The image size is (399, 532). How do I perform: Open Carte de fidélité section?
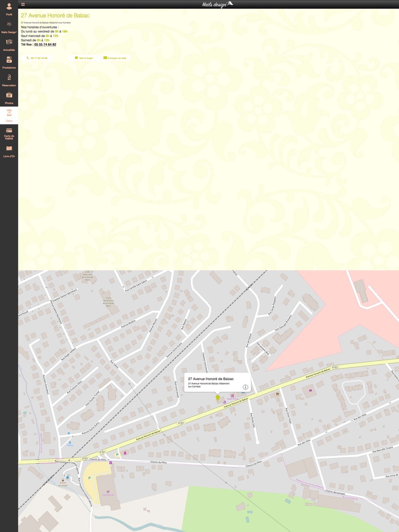[9, 134]
